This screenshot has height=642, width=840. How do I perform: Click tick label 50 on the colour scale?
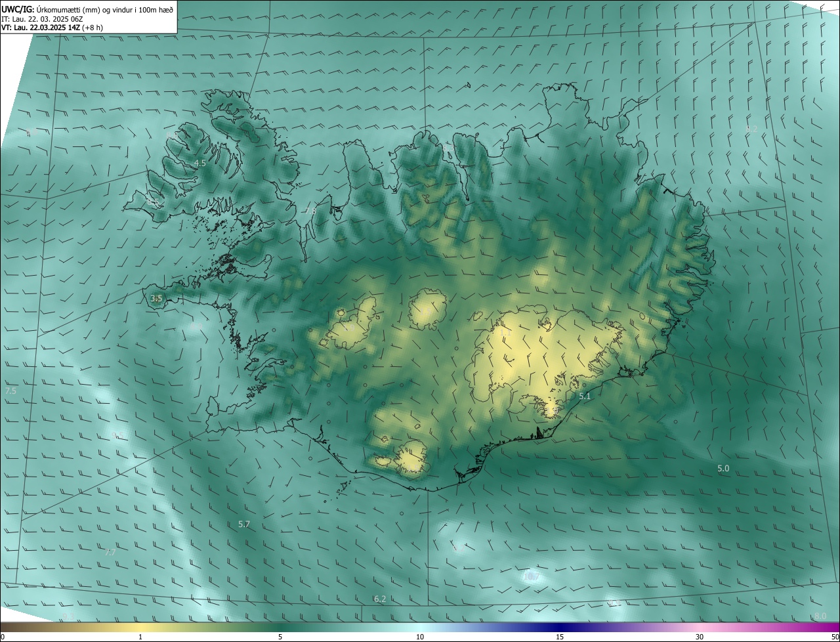[835, 637]
